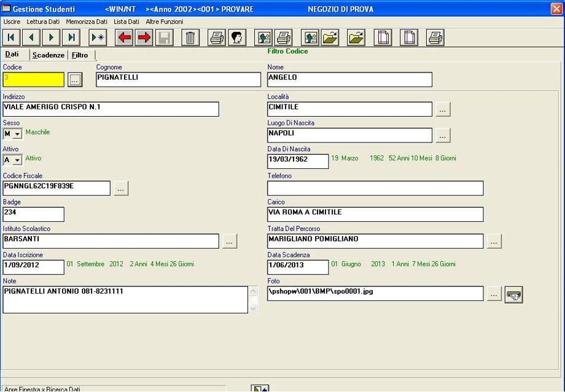Viewport: 565px width, 392px height.
Task: Click the red right arrow icon
Action: 144,37
